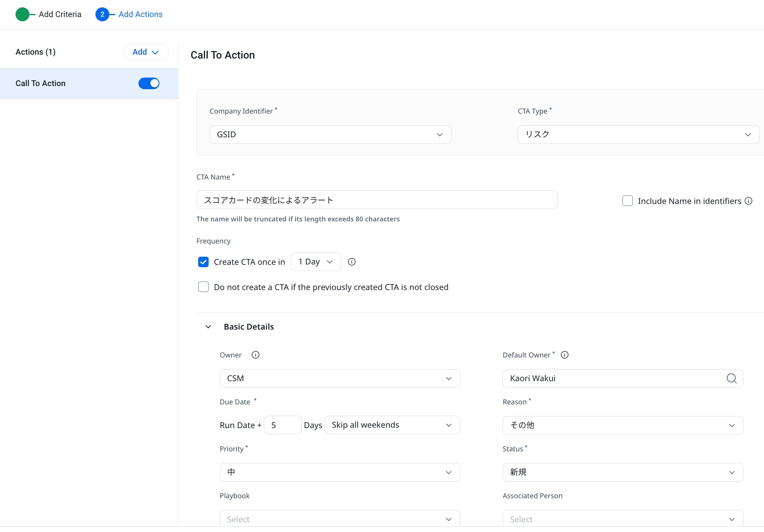This screenshot has height=532, width=764.
Task: Click the Add button in Actions panel
Action: [145, 52]
